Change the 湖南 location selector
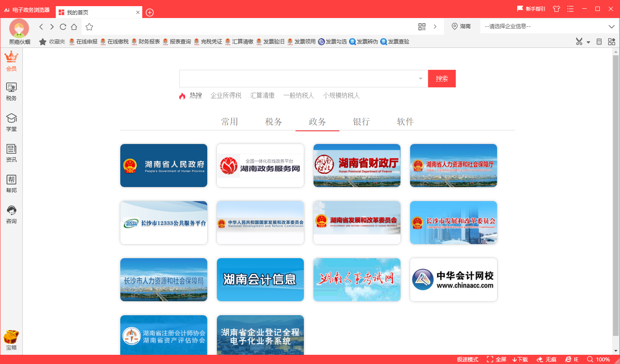The image size is (620, 364). (461, 26)
